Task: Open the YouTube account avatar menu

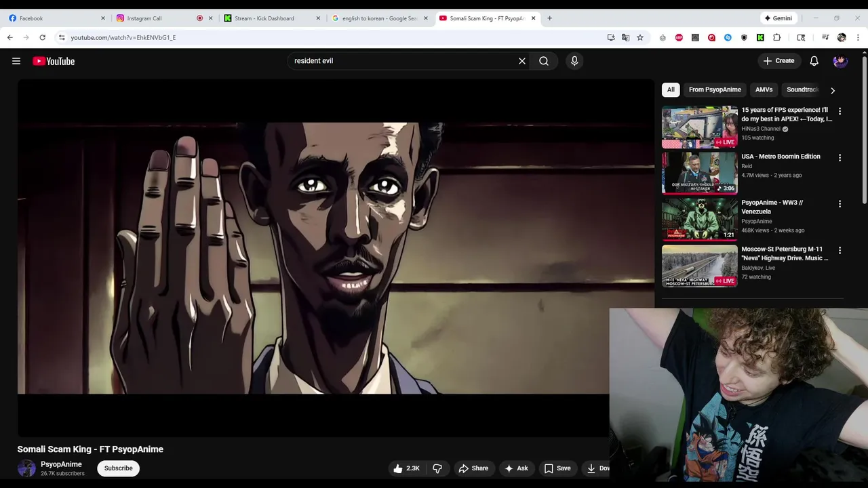Action: (x=840, y=61)
